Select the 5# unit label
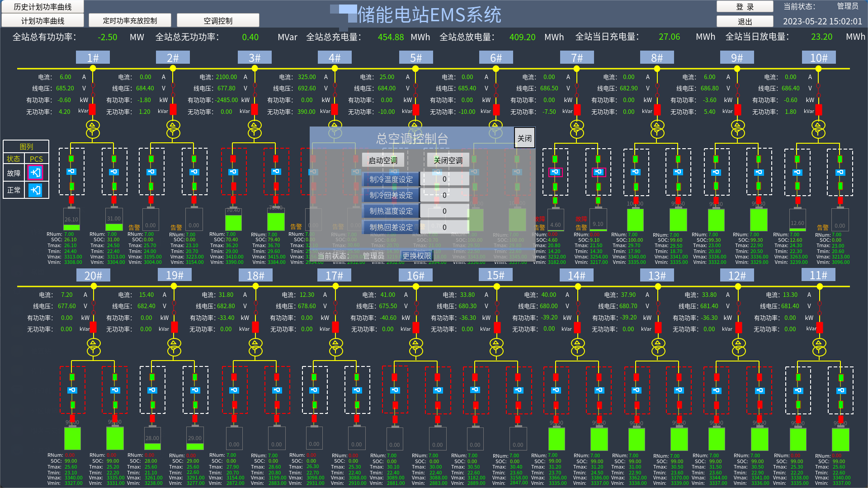This screenshot has height=488, width=868. point(416,58)
